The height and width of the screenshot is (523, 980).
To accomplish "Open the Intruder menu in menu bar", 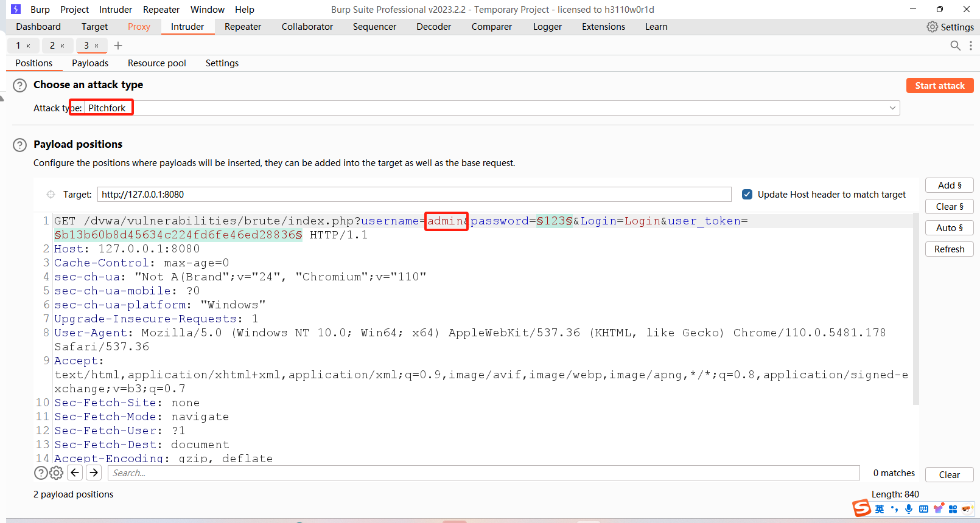I will (x=116, y=10).
